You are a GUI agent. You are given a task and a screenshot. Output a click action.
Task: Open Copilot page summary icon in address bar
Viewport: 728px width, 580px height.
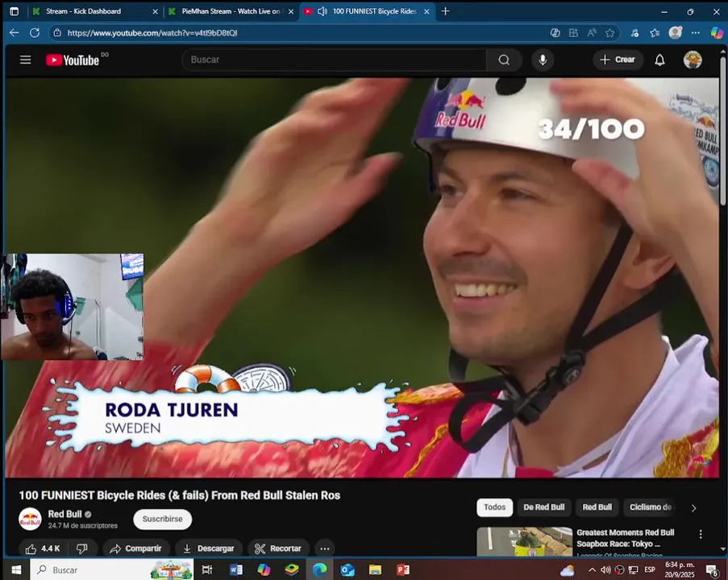click(x=555, y=33)
